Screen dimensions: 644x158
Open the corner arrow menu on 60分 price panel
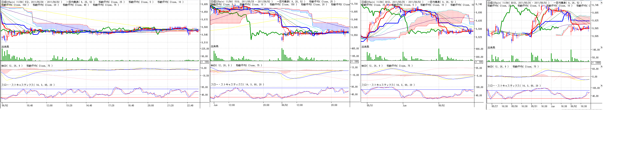coord(602,3)
